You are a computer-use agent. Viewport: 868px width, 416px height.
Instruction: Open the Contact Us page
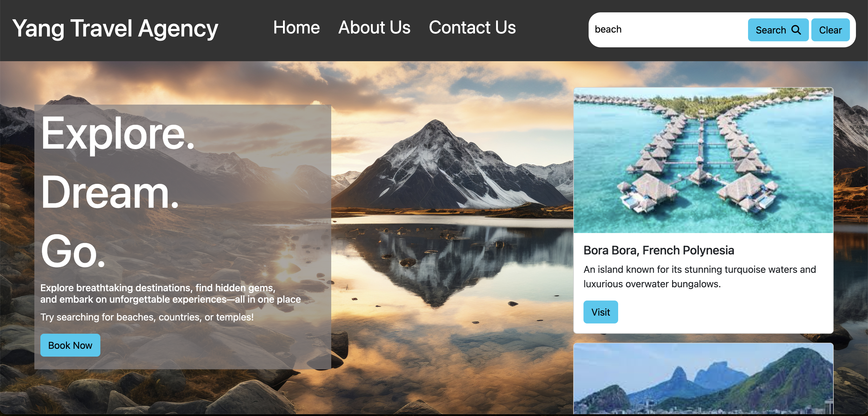point(472,27)
